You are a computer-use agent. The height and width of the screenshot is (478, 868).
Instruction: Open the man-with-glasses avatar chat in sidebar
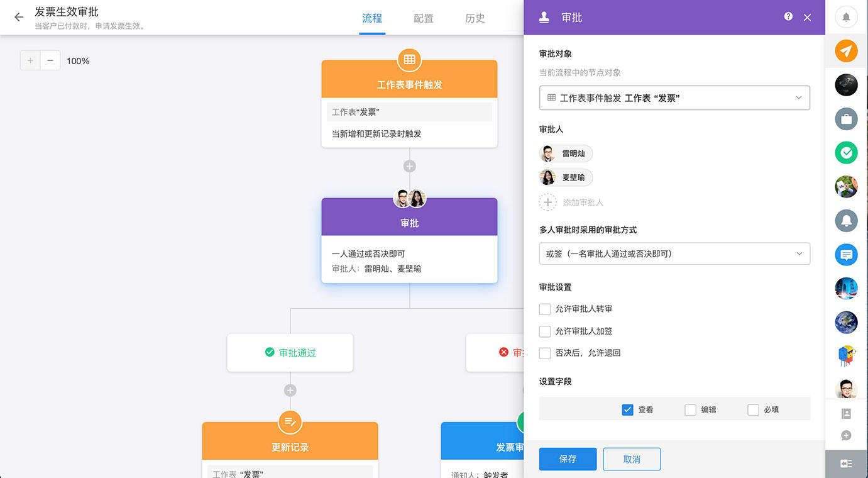click(846, 389)
